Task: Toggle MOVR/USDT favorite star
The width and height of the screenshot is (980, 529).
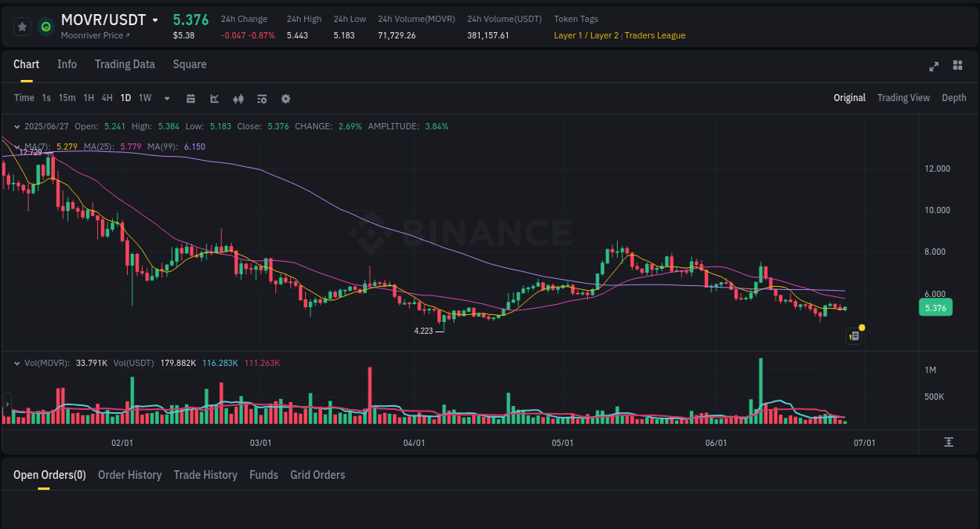Action: [x=22, y=26]
